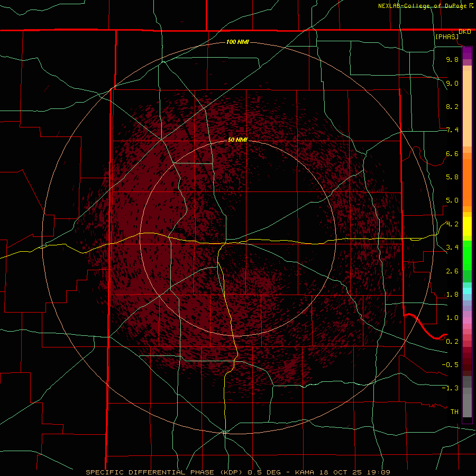476x476 pixels.
Task: Click the 7.4 value on color scale
Action: [x=452, y=130]
